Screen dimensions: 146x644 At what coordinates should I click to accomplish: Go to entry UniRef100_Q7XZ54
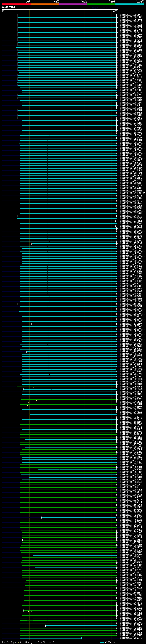pyautogui.click(x=131, y=439)
